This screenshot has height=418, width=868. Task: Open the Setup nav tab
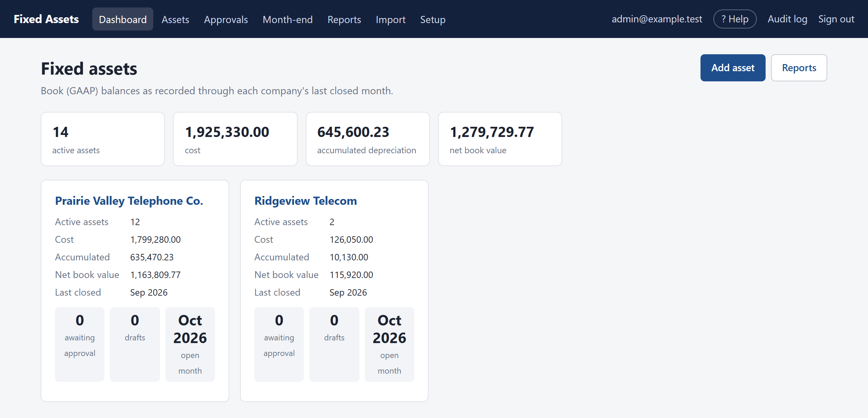(x=433, y=19)
